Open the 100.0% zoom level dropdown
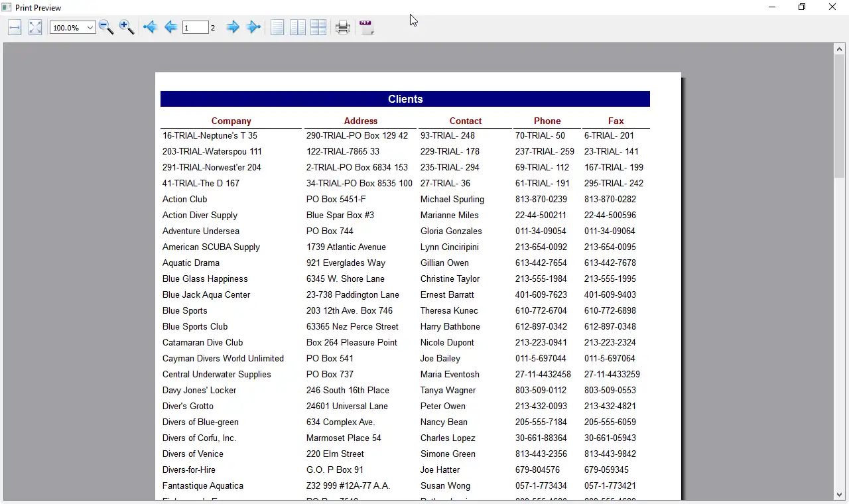 click(90, 28)
